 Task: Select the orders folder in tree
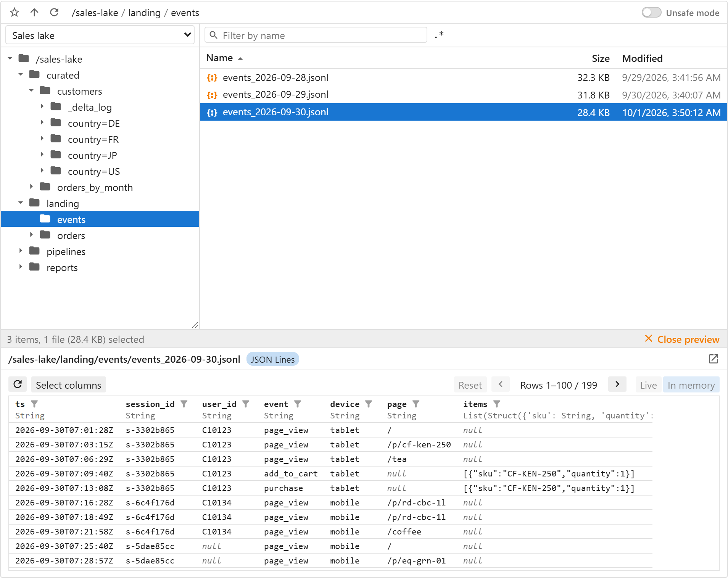coord(71,236)
